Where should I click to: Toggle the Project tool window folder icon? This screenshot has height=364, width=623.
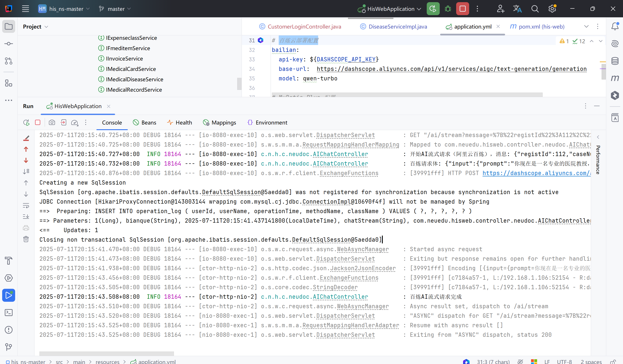click(x=9, y=26)
